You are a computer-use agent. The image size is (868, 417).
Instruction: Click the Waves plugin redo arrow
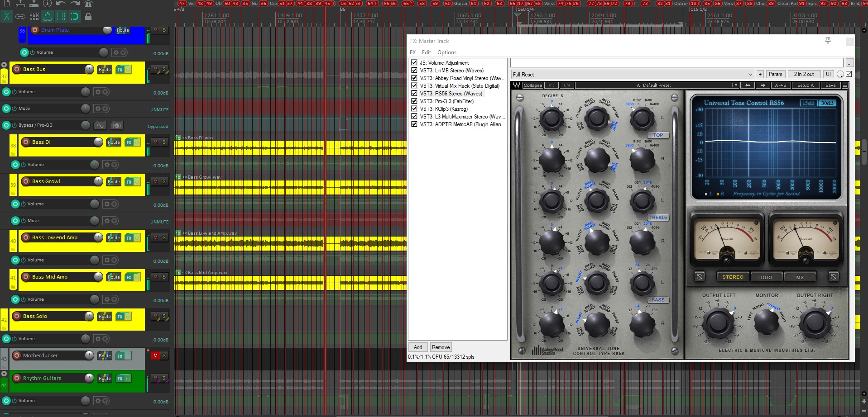(566, 85)
